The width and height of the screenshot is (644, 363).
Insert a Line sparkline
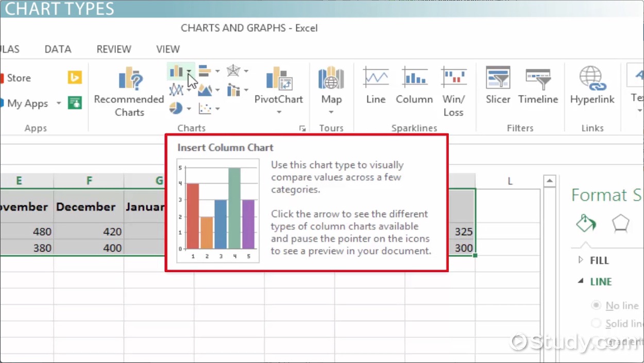376,86
